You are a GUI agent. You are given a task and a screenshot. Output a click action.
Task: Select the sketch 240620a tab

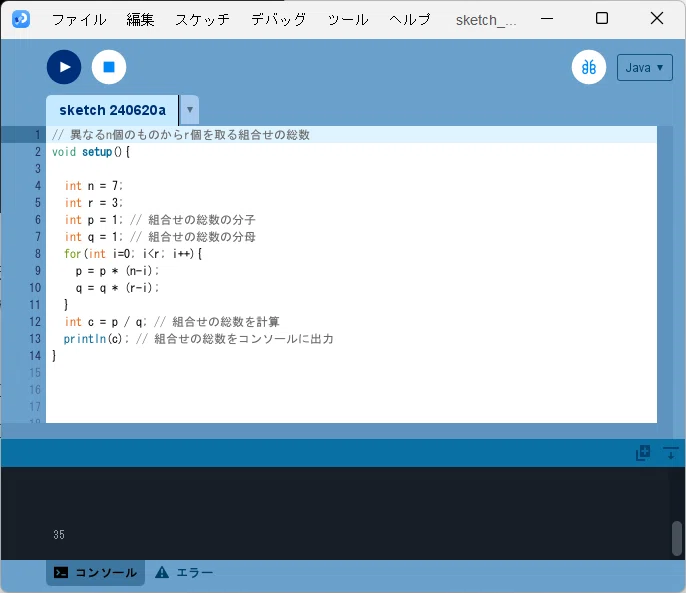pos(112,110)
